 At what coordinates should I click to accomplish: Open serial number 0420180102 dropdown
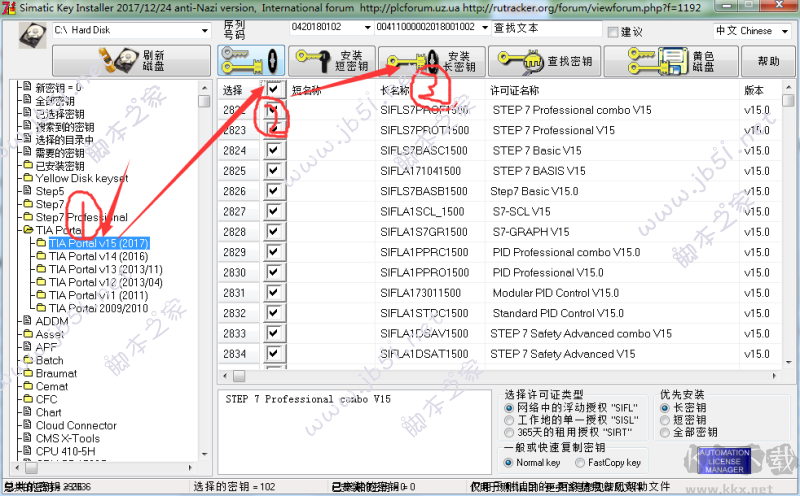click(x=367, y=27)
